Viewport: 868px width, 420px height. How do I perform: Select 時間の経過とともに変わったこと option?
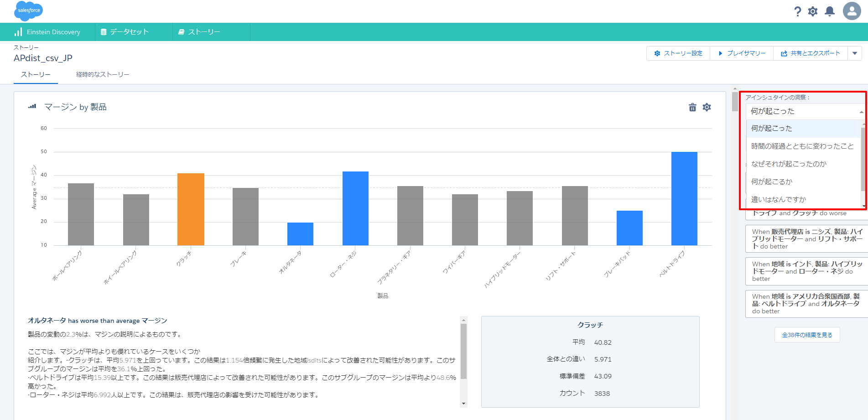point(802,146)
